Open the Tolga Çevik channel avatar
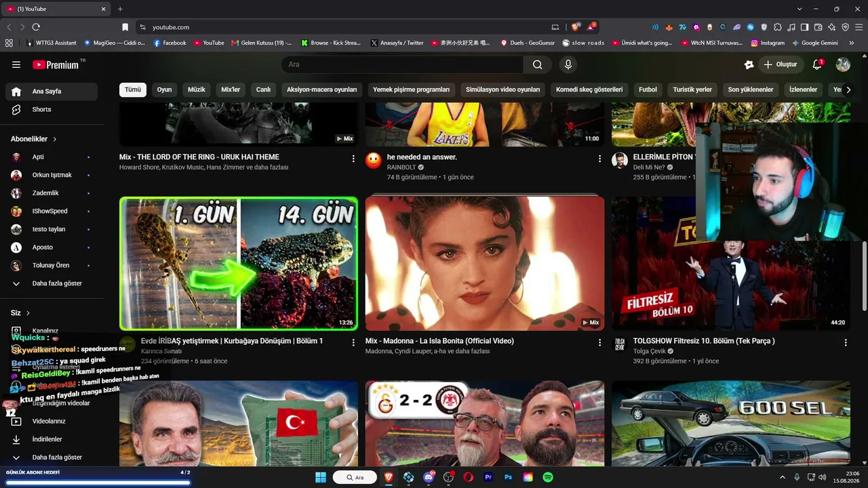Viewport: 868px width, 488px height. [620, 344]
